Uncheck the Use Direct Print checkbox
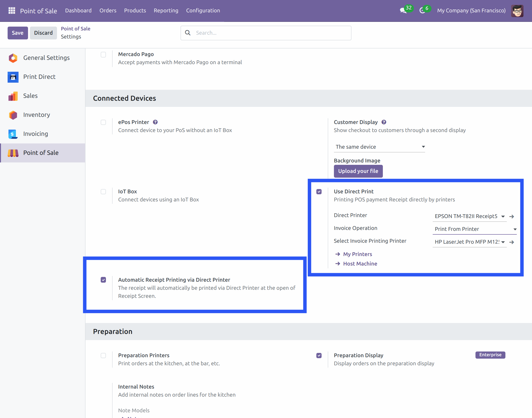The width and height of the screenshot is (532, 418). tap(319, 192)
